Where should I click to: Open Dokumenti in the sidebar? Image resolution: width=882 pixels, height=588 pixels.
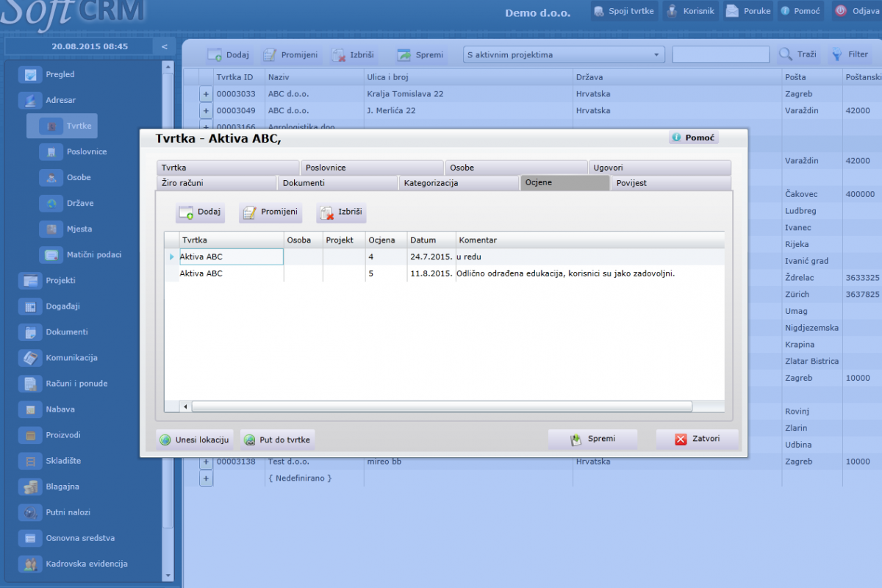54,331
